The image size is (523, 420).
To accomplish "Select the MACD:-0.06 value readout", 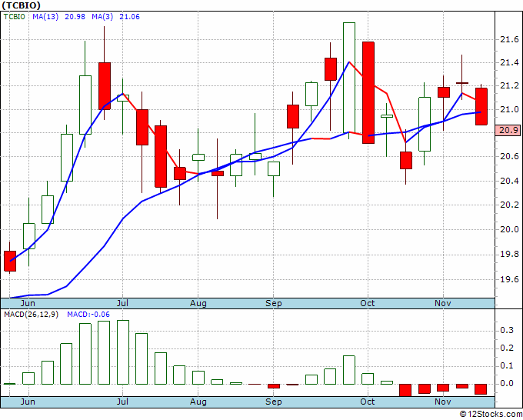I will tap(88, 315).
